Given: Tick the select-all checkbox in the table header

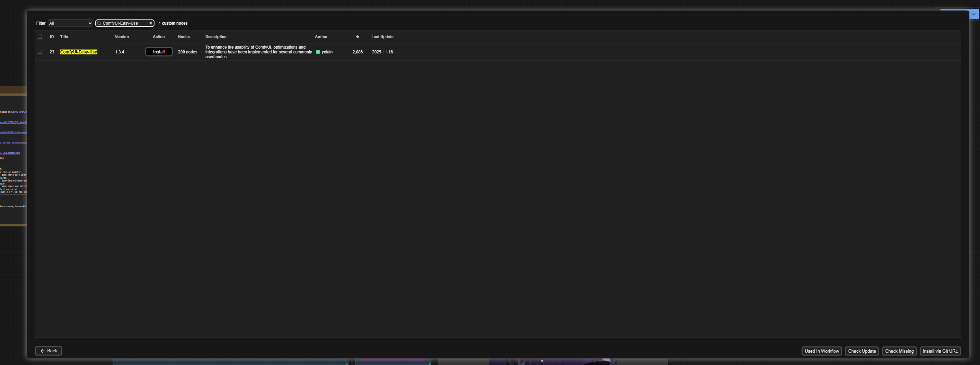Looking at the screenshot, I should (x=40, y=37).
